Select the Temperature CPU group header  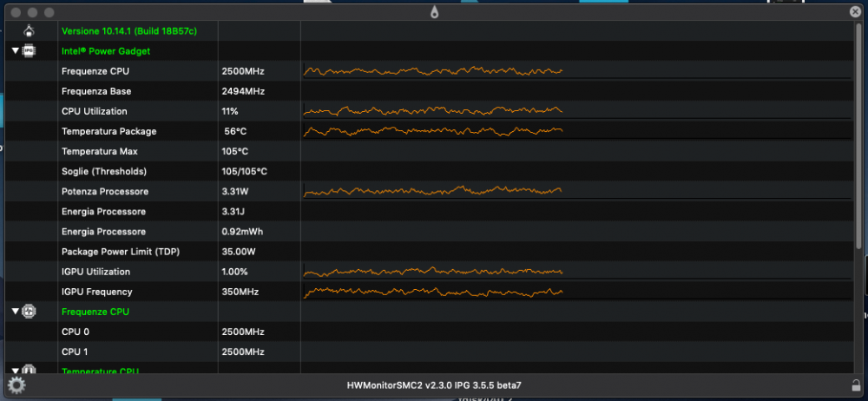100,371
